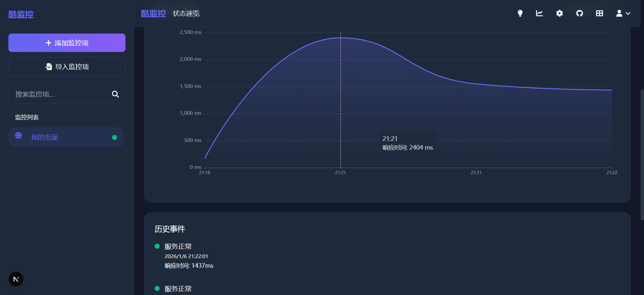This screenshot has height=295, width=644.
Task: Click the 0 ms axis label
Action: [x=196, y=167]
